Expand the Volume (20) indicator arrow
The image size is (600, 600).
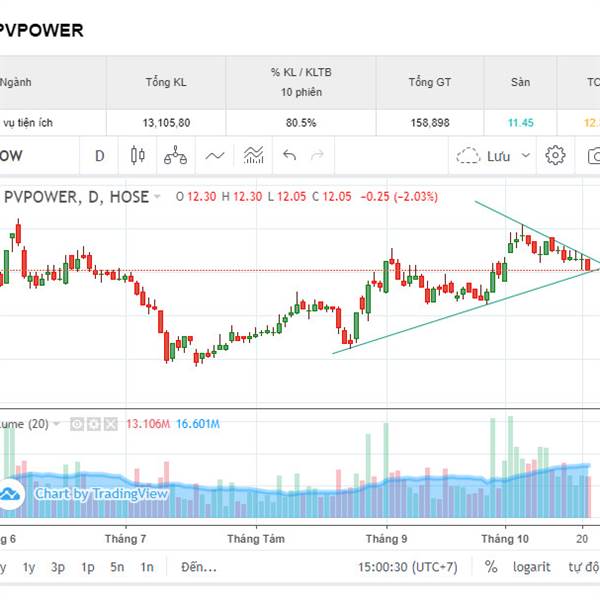[57, 424]
